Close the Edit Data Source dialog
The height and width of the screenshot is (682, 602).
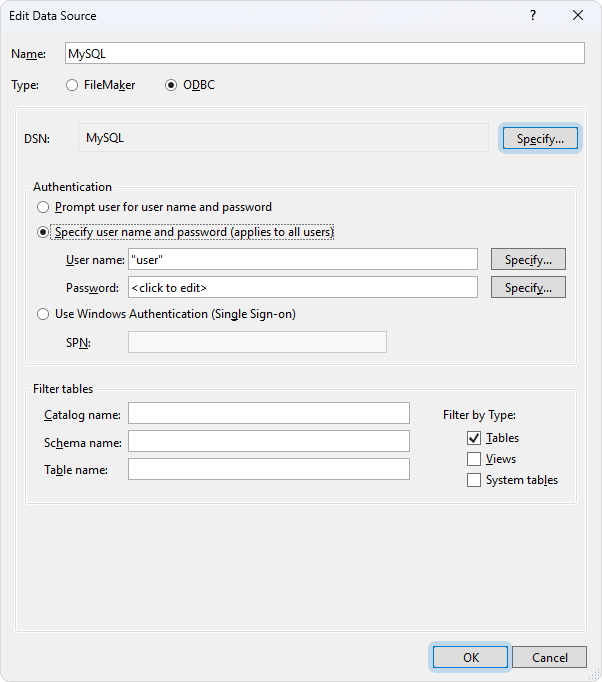[578, 16]
